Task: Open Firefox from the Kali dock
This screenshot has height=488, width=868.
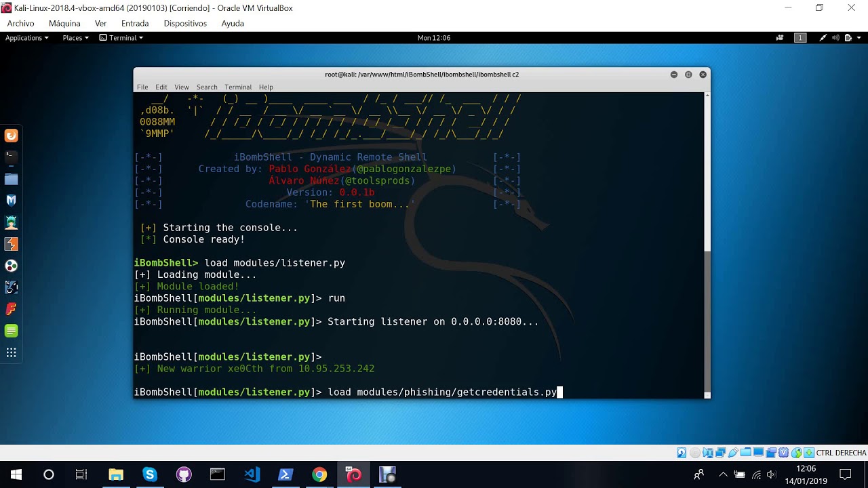Action: pos(11,136)
